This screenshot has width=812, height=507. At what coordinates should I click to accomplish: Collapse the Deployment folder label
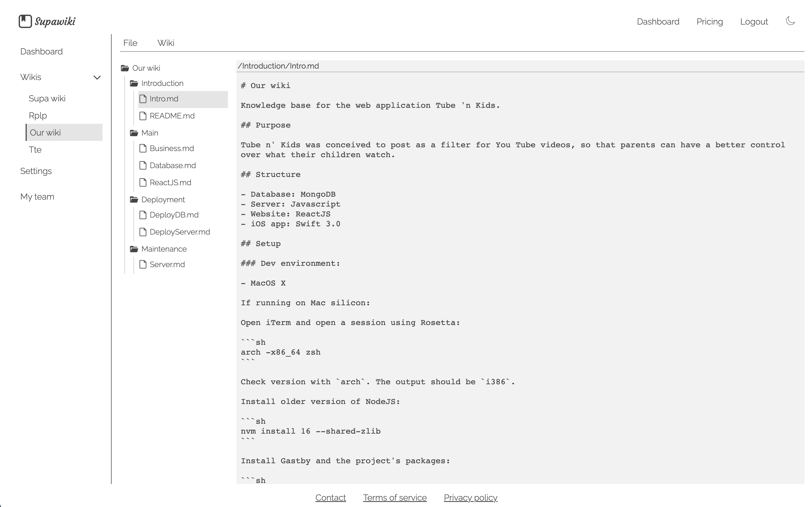click(x=163, y=200)
